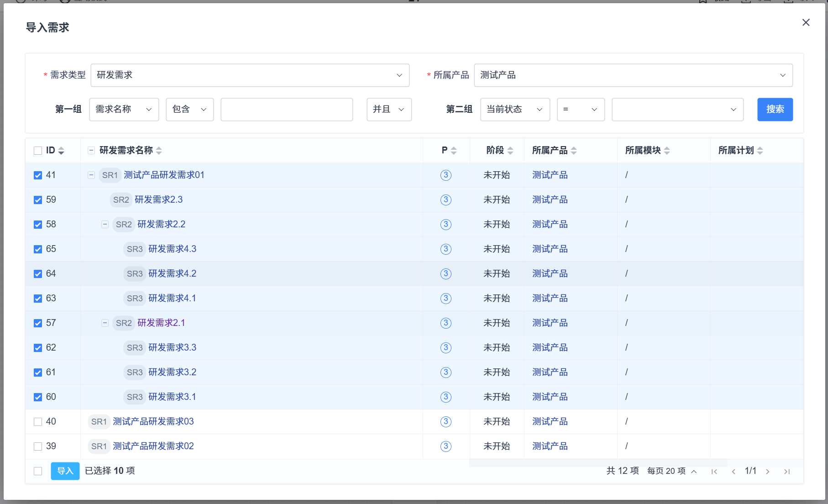Sort by priority P column
This screenshot has width=828, height=504.
(x=453, y=151)
